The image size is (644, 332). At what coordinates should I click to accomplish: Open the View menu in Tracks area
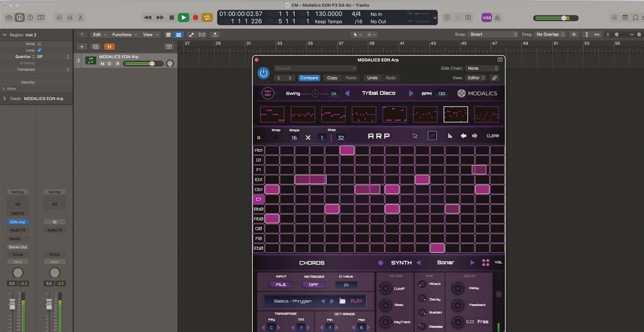[151, 35]
